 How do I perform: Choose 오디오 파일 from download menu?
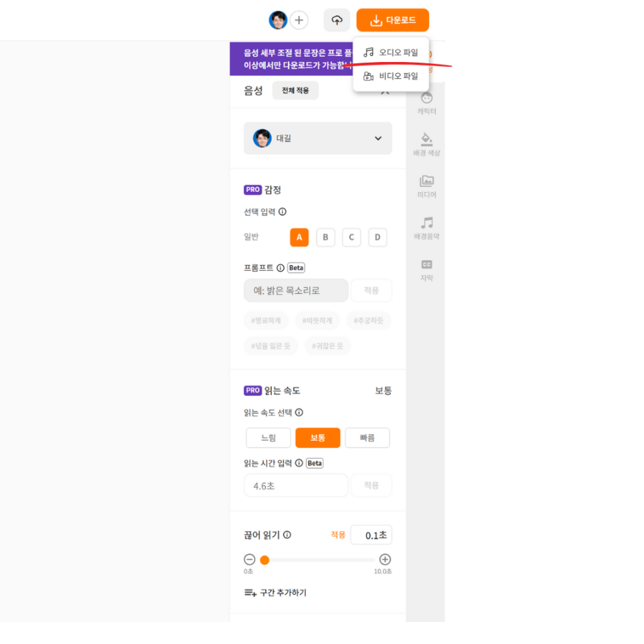pyautogui.click(x=391, y=53)
